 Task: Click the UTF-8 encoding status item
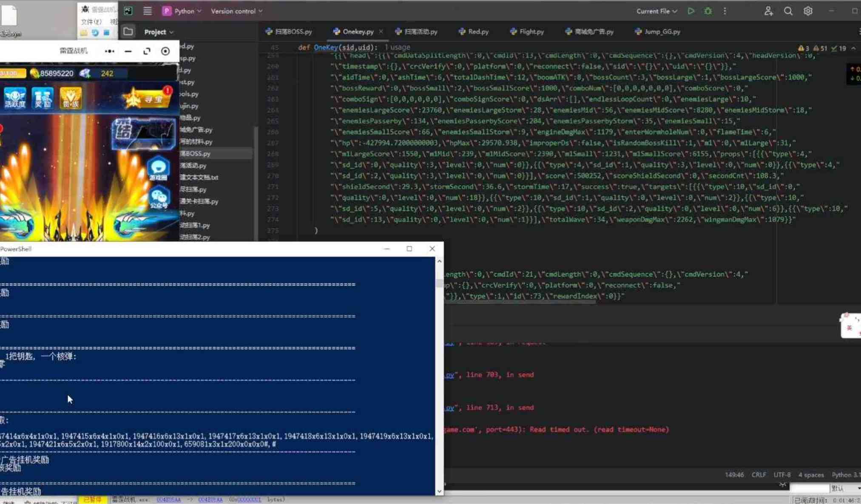click(x=782, y=475)
